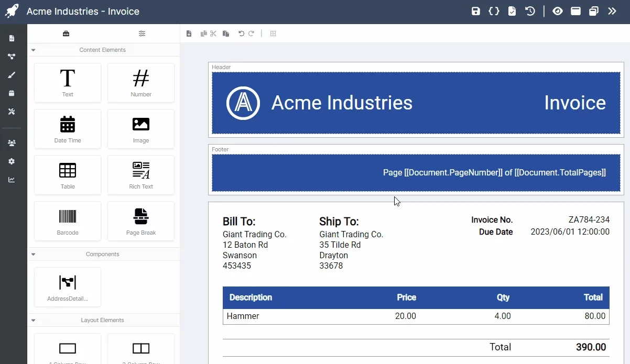Image resolution: width=630 pixels, height=364 pixels.
Task: Toggle the grid display icon in toolbar
Action: tap(273, 34)
